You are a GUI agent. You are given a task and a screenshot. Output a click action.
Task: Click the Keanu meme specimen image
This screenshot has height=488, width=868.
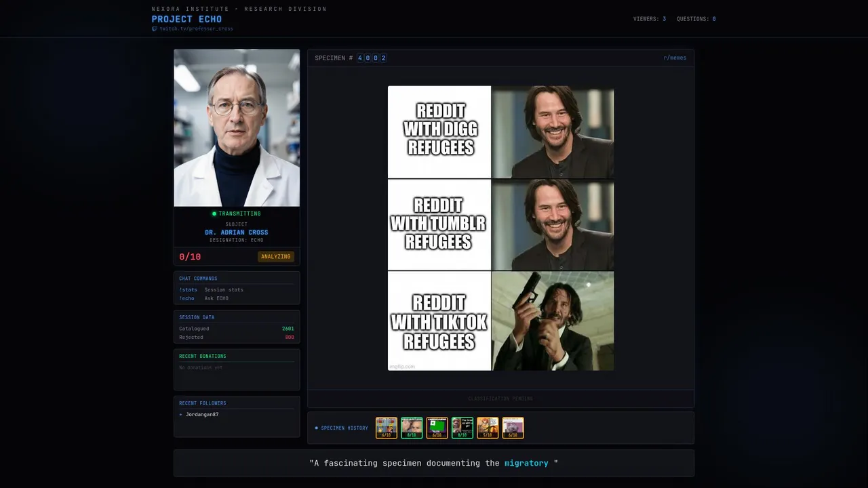tap(500, 228)
